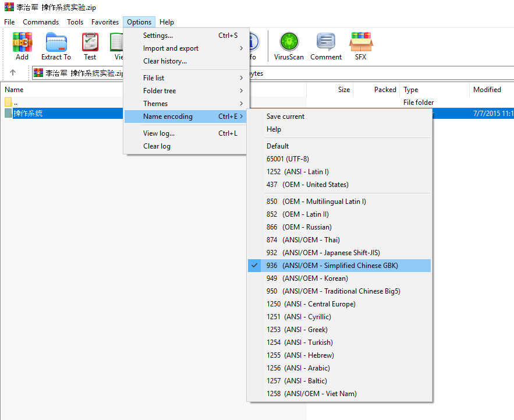Select 1258 (ANSI/OEM - Viet Nam)

tap(339, 393)
